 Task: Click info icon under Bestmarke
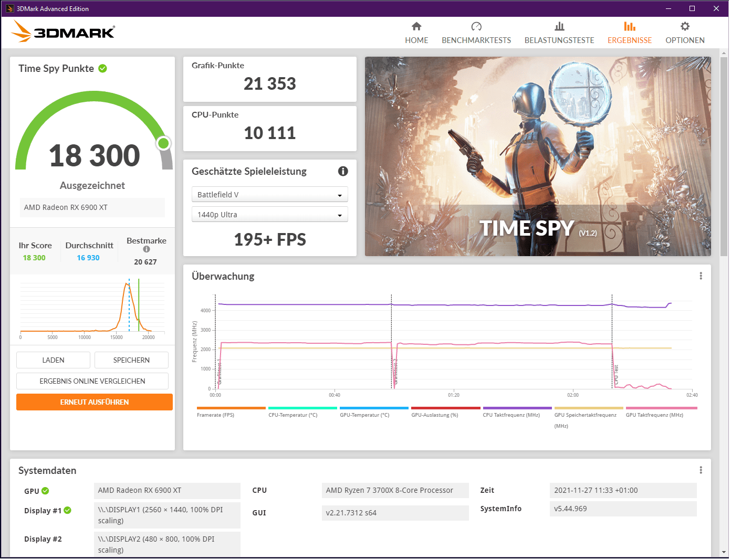[x=147, y=249]
